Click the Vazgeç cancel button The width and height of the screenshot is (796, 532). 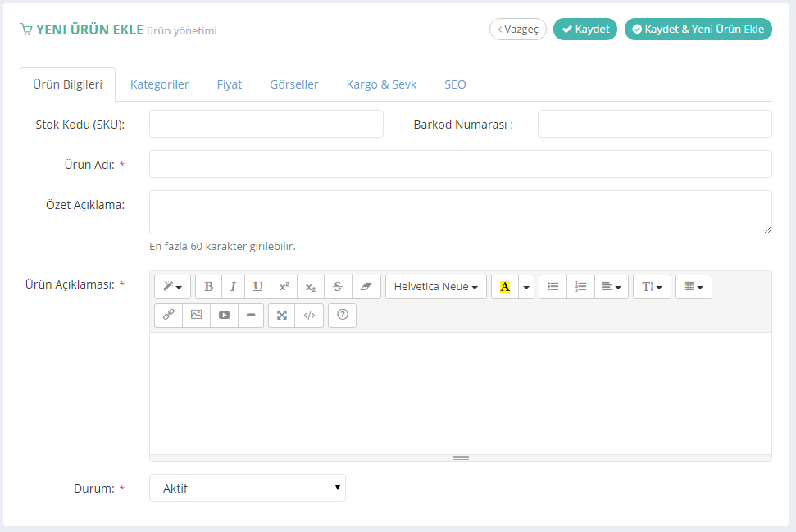coord(518,30)
